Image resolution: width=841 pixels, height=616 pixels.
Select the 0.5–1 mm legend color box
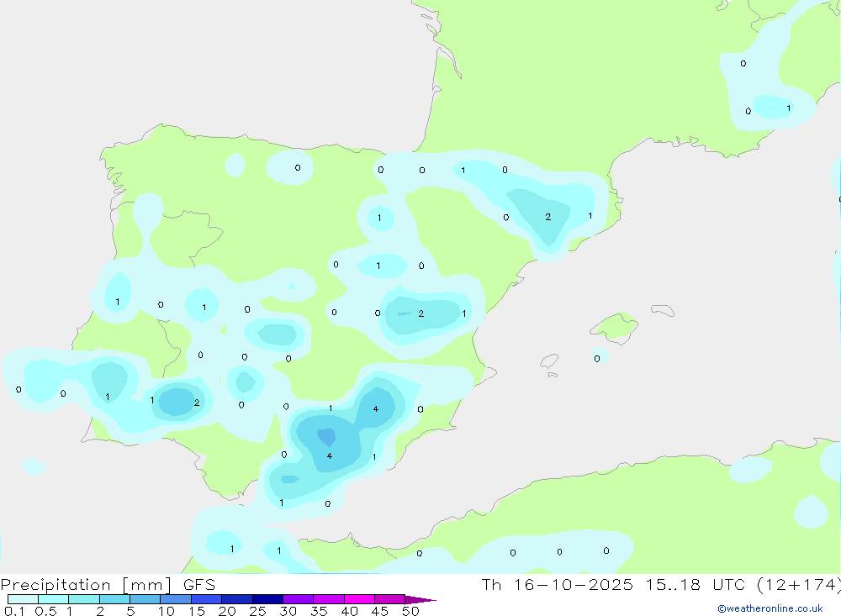pyautogui.click(x=54, y=599)
